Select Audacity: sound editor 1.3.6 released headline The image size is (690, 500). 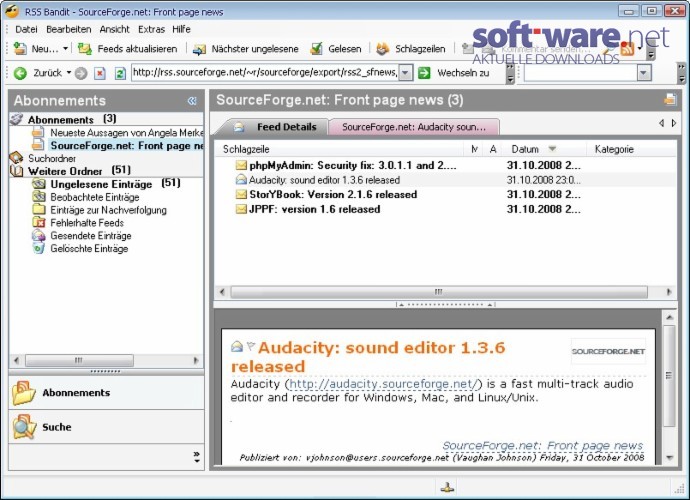pyautogui.click(x=324, y=180)
